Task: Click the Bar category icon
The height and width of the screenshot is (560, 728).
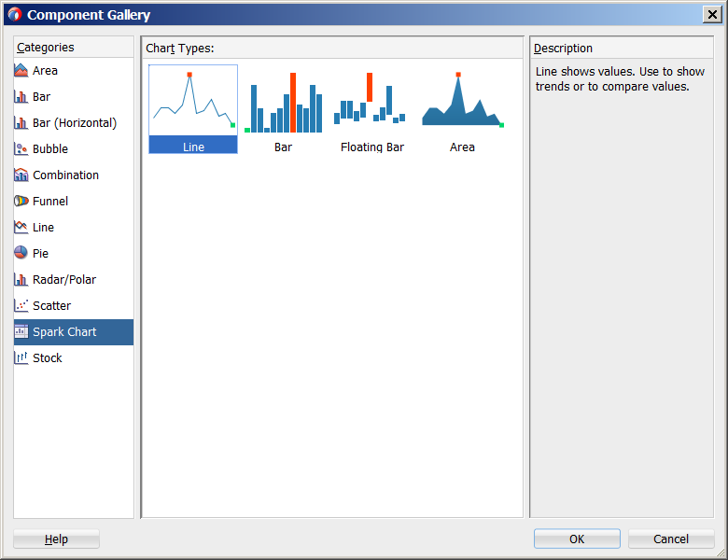Action: pos(21,96)
